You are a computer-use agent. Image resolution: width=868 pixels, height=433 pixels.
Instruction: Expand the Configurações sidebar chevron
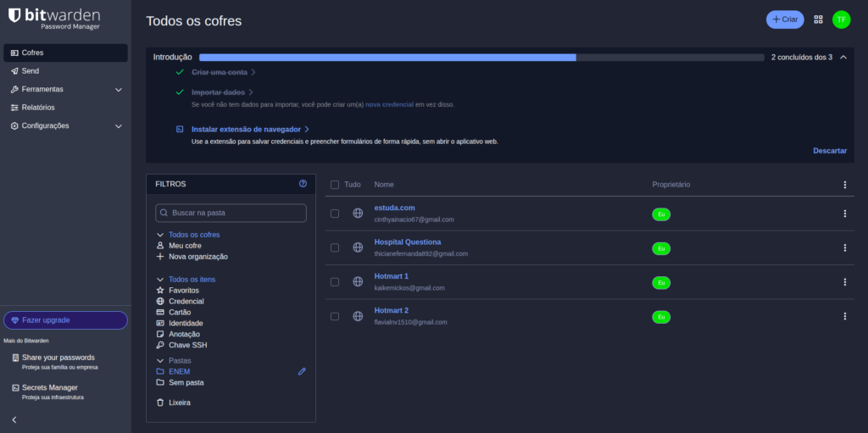[x=119, y=126]
